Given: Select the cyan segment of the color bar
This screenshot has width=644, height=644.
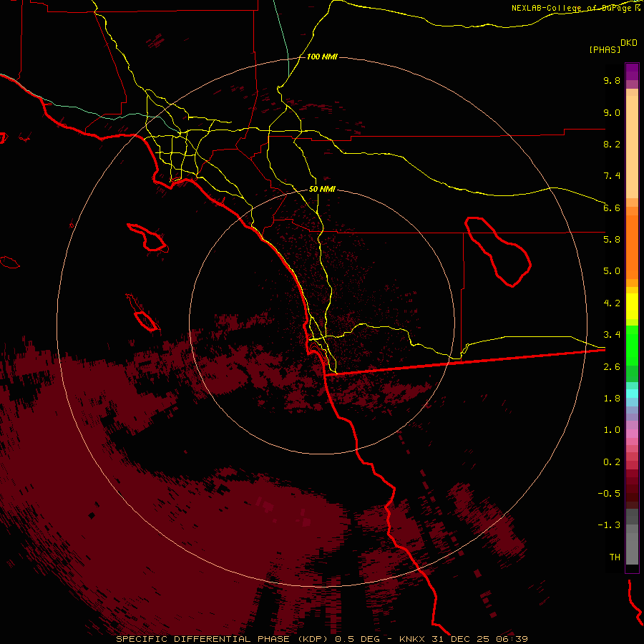Looking at the screenshot, I should (632, 393).
